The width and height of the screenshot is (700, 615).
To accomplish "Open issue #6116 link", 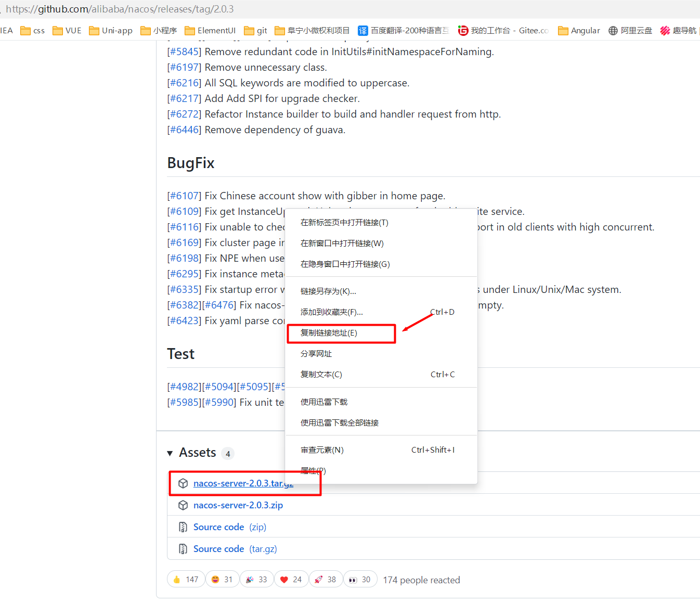I will [x=184, y=227].
